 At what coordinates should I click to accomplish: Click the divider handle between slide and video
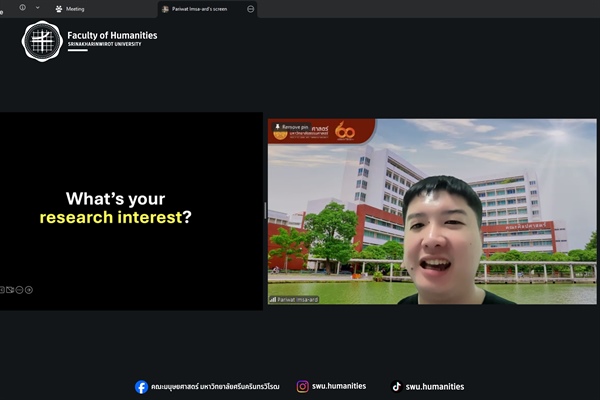265,210
